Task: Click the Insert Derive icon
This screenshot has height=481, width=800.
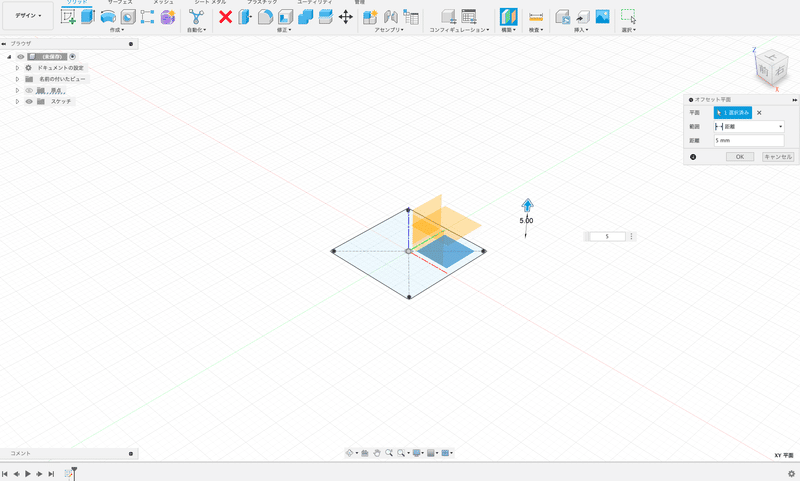Action: (562, 17)
